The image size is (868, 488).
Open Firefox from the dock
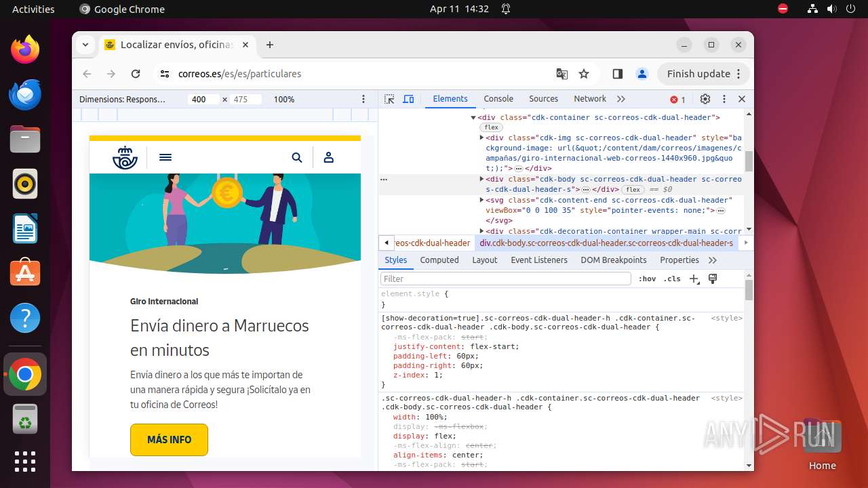(x=25, y=49)
